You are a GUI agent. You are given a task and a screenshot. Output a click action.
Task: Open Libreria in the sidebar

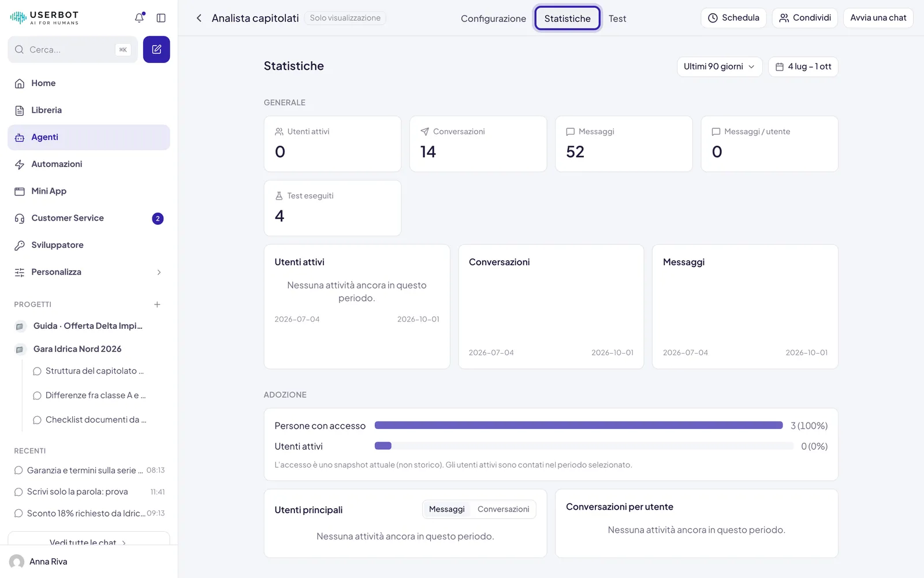tap(89, 110)
